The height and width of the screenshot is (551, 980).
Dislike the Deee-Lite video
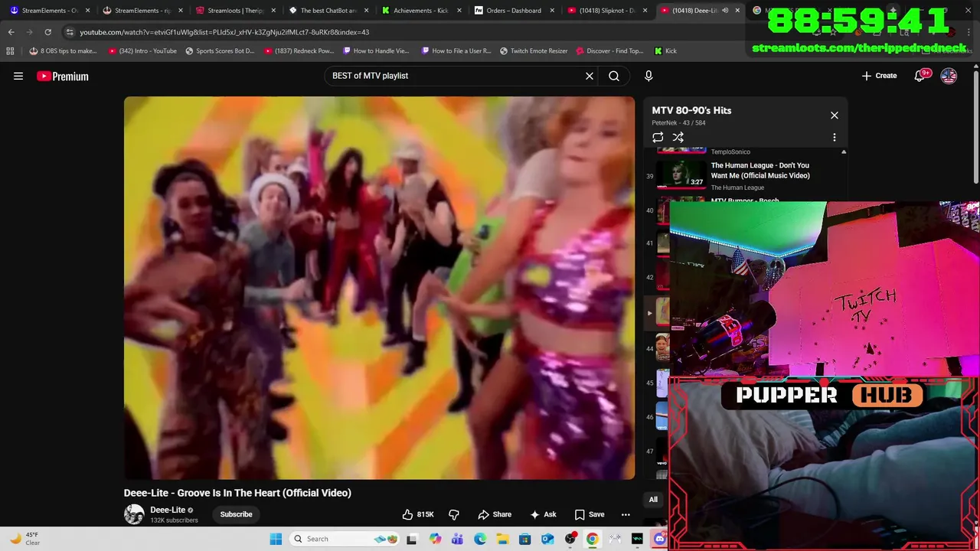click(x=454, y=514)
